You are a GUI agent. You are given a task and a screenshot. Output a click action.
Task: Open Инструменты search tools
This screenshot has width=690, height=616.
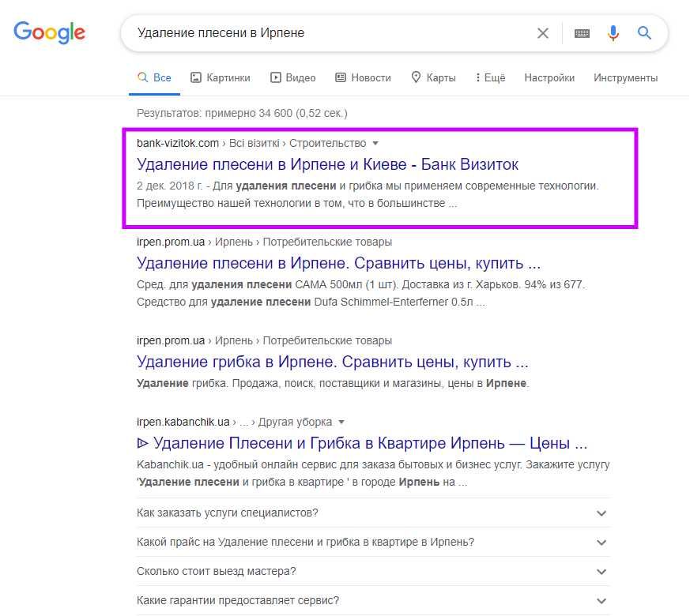click(626, 77)
